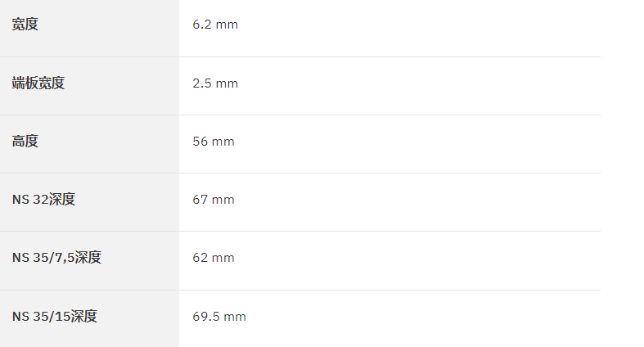644x347 pixels.
Task: Click the NS 35/7,5深度 label
Action: [56, 258]
